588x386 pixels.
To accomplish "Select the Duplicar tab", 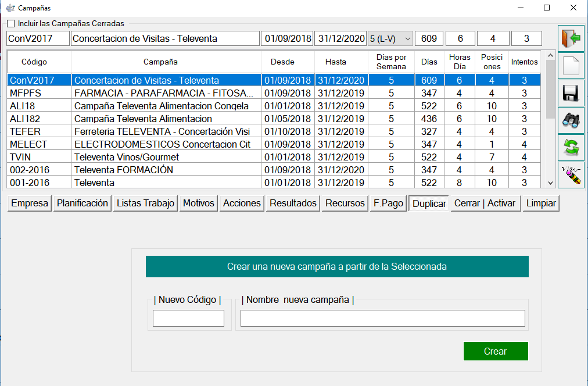I will 429,203.
